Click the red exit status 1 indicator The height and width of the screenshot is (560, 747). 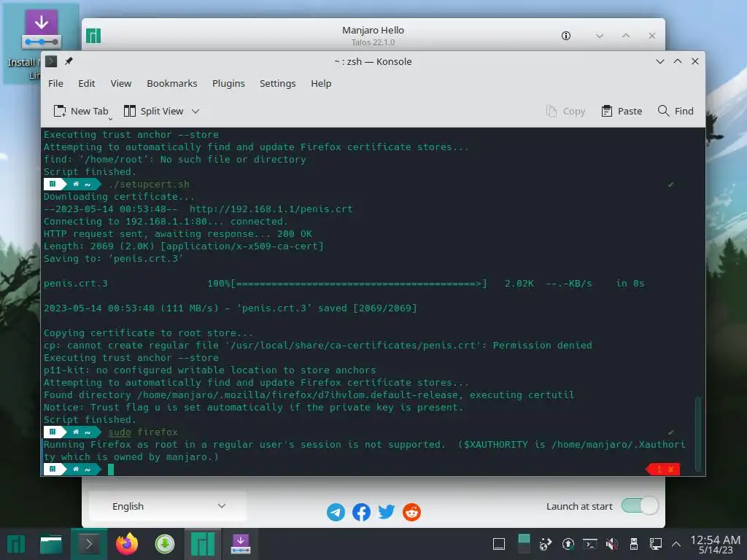click(x=663, y=470)
